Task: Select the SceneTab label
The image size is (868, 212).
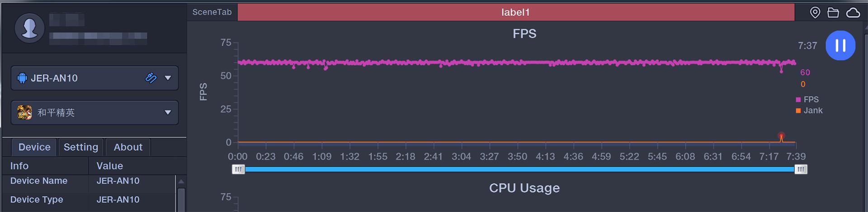Action: click(x=212, y=12)
